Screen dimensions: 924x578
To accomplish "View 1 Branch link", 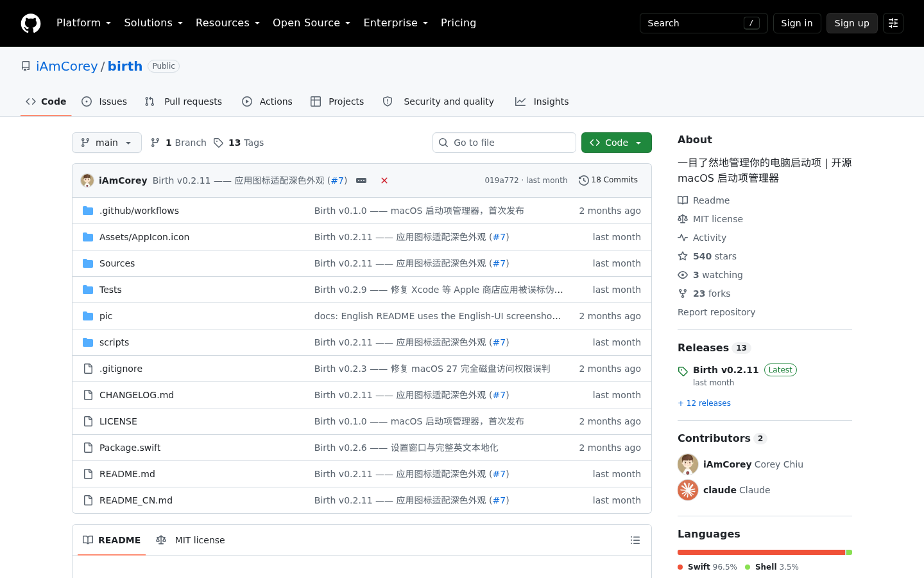I will click(178, 143).
